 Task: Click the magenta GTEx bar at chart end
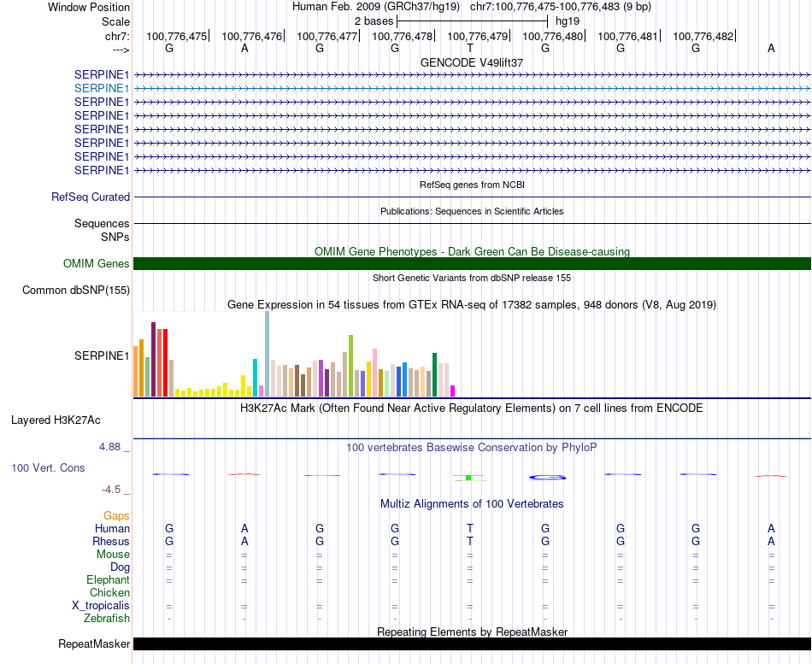coord(453,391)
